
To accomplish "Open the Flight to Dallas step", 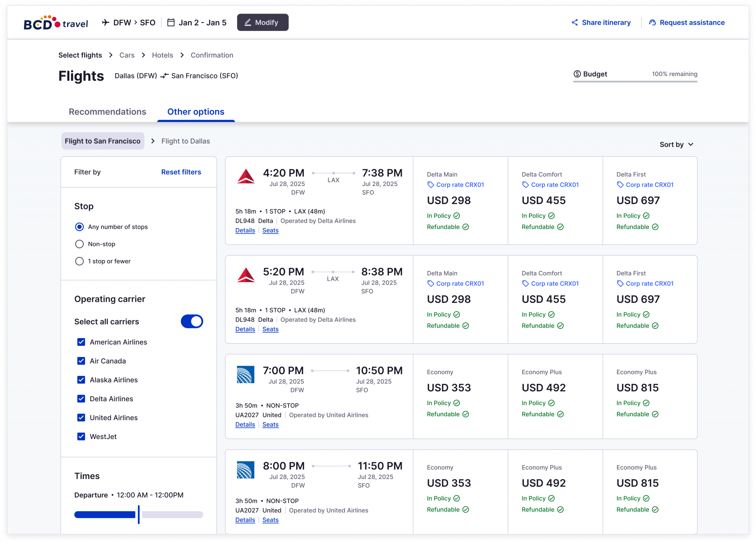I will 185,141.
